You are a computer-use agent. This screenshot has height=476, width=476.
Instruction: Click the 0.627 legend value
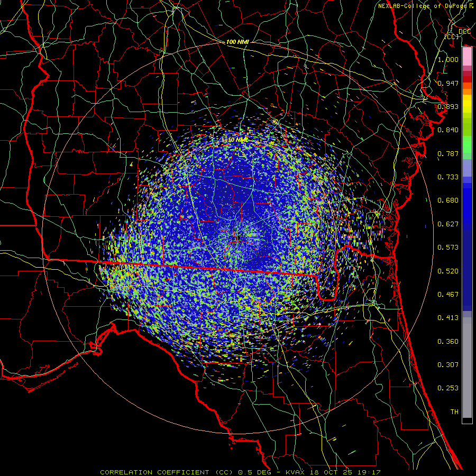tap(448, 224)
